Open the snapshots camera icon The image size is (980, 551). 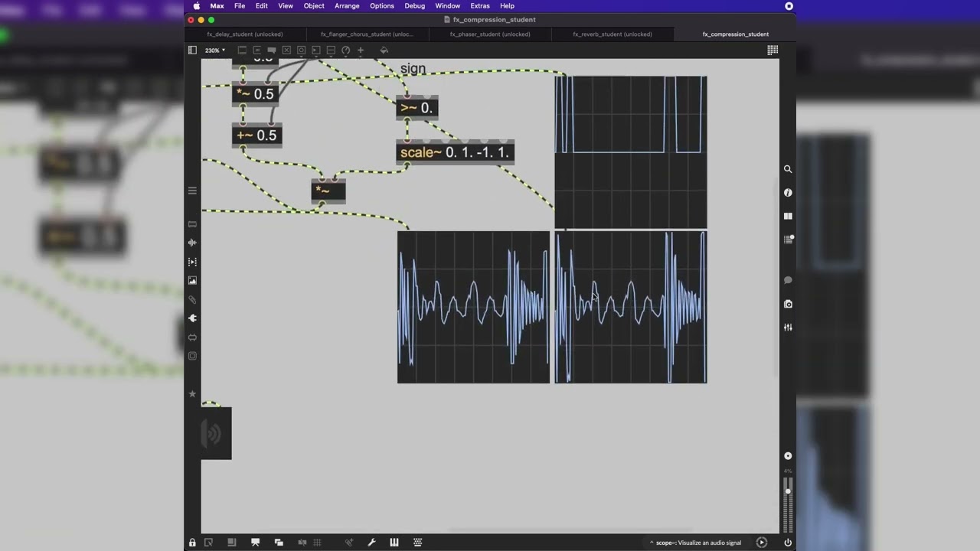click(788, 304)
